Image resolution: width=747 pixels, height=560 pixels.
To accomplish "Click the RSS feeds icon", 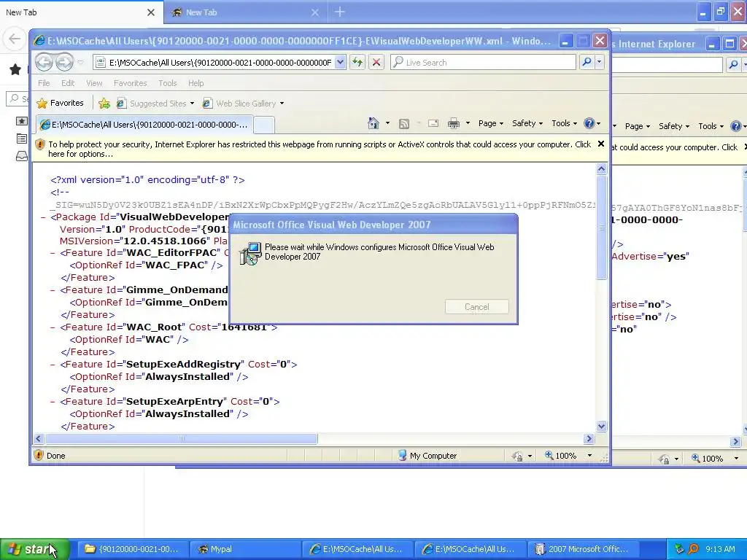I will coord(404,124).
